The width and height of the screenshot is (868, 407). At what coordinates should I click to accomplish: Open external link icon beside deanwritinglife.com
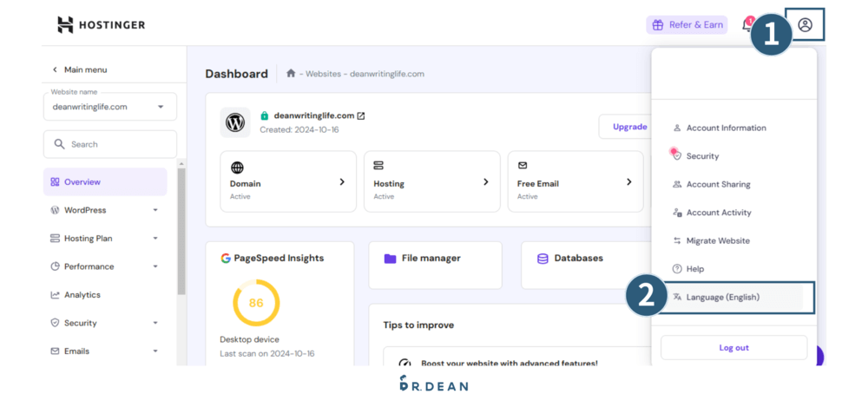361,116
